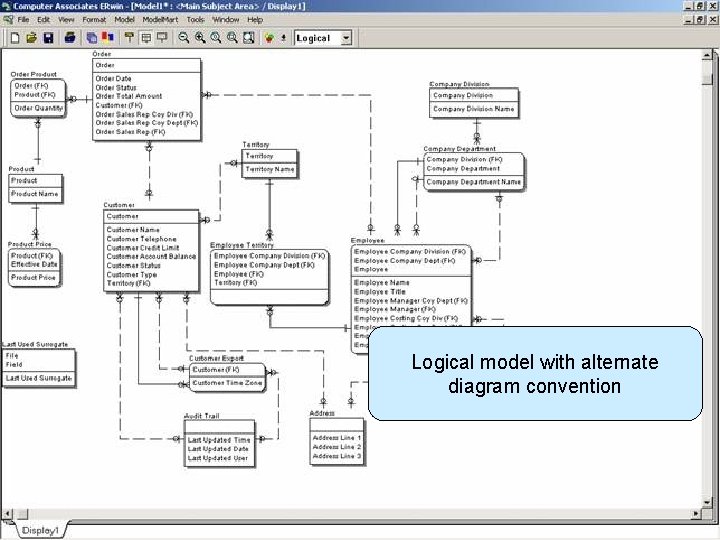The image size is (720, 540).
Task: Select the Company Department entity
Action: 473,171
